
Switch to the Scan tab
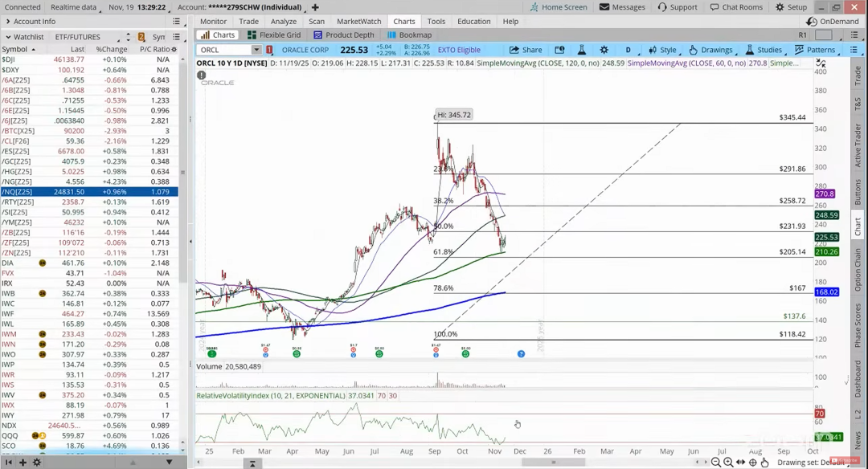[317, 22]
